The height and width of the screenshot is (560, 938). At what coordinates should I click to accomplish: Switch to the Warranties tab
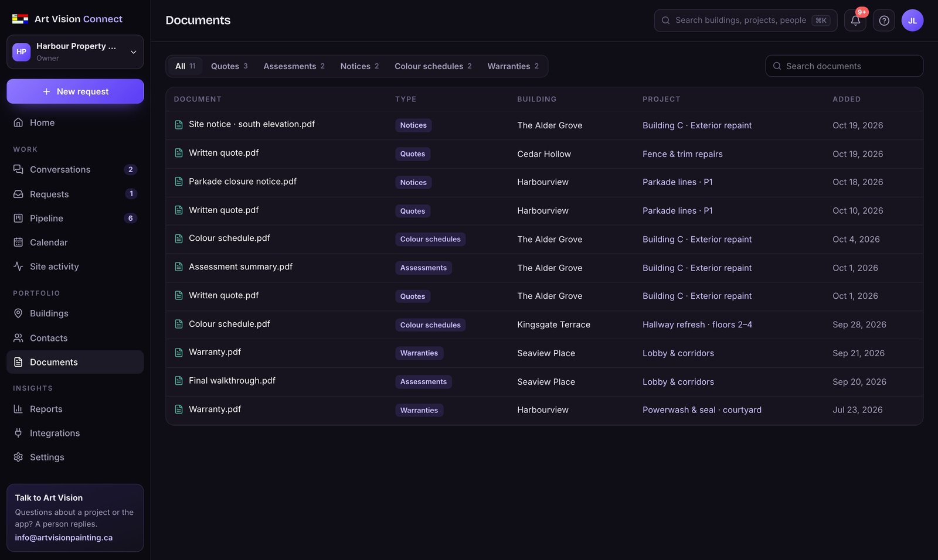coord(513,66)
